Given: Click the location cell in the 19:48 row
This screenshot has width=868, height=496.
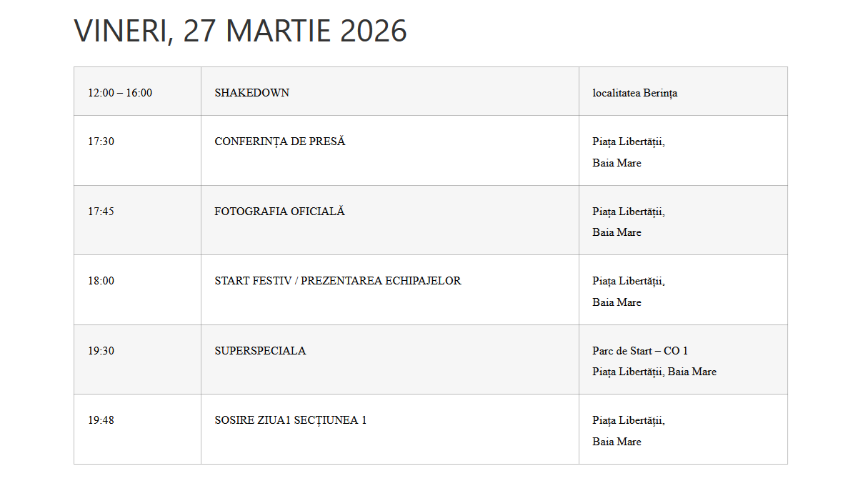Looking at the screenshot, I should pos(628,430).
